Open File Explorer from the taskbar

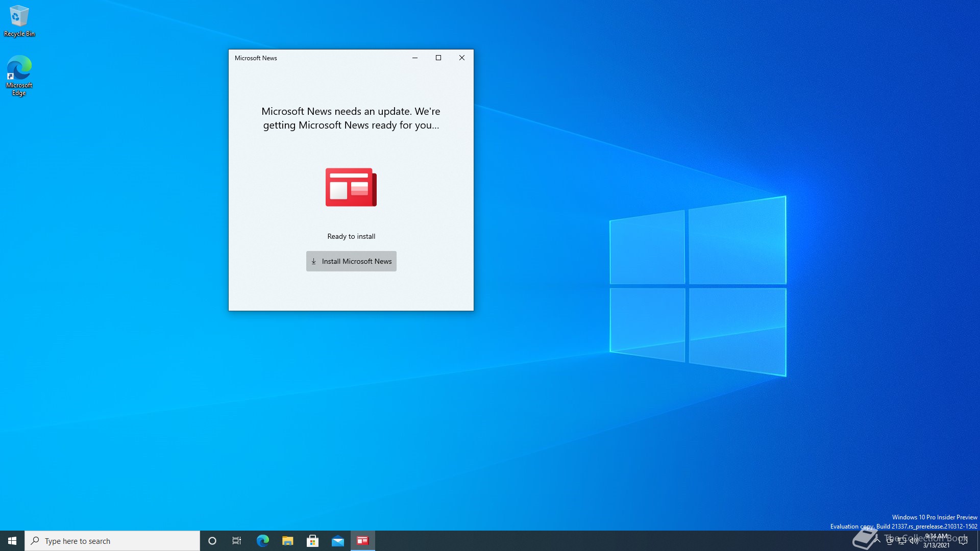pos(287,541)
